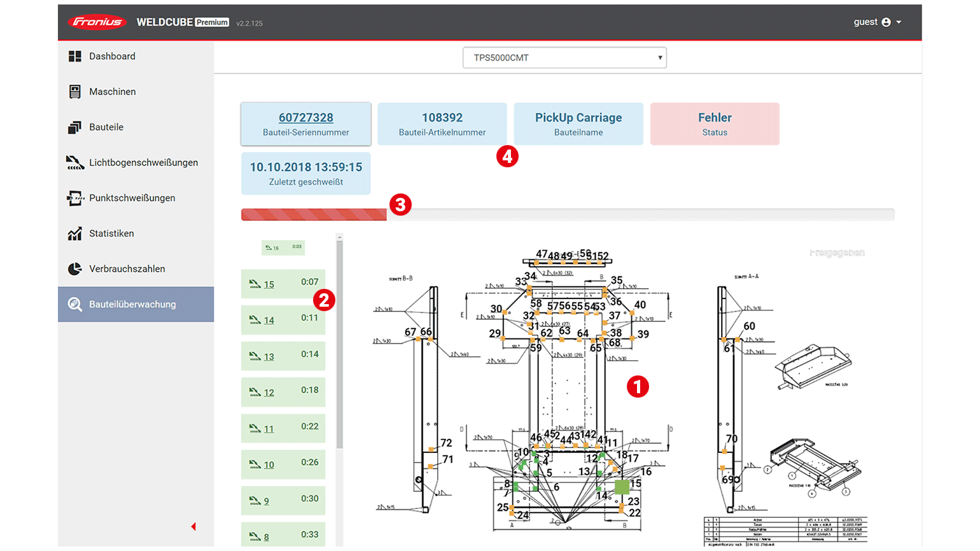Screen dimensions: 980x551
Task: Click the weld list vertical scrollbar
Action: 340,344
